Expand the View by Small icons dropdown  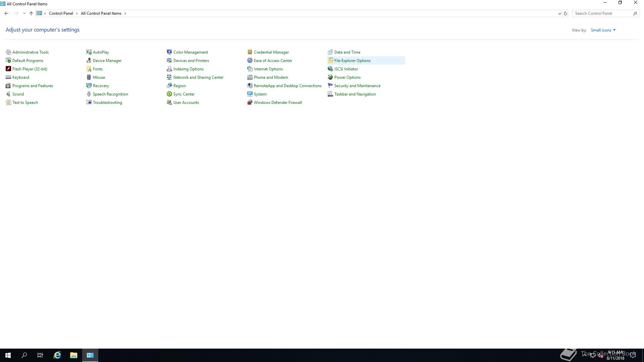pos(603,30)
